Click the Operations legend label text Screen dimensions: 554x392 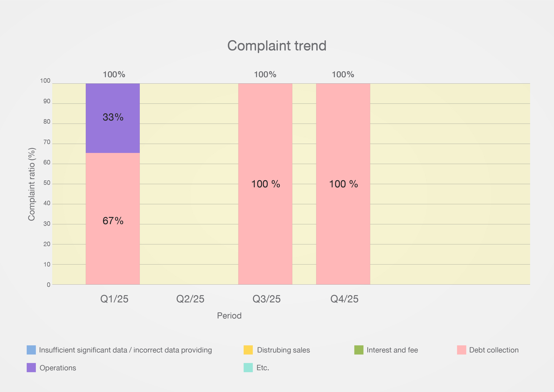(x=58, y=368)
